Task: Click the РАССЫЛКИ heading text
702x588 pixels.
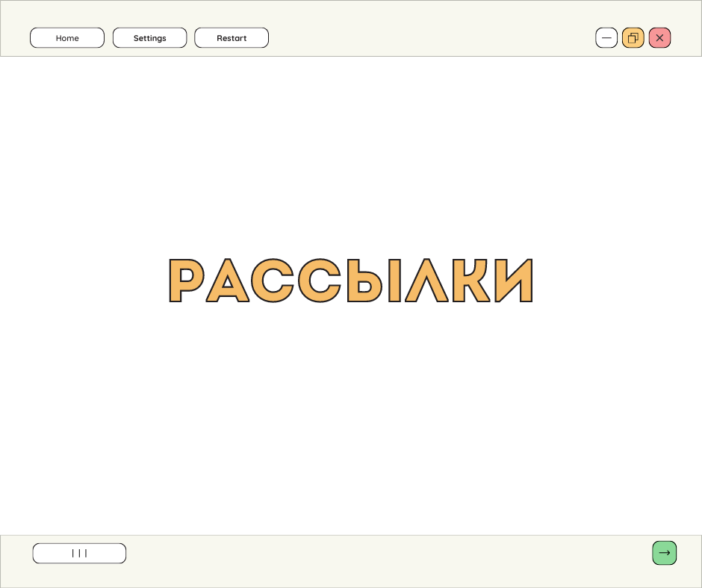Action: pyautogui.click(x=351, y=281)
